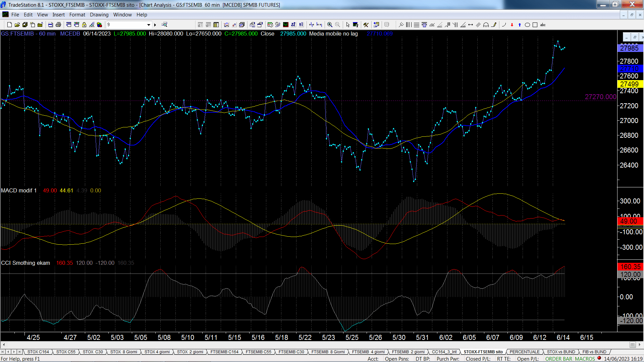
Task: Click the first-tab navigation arrow
Action: click(3, 352)
